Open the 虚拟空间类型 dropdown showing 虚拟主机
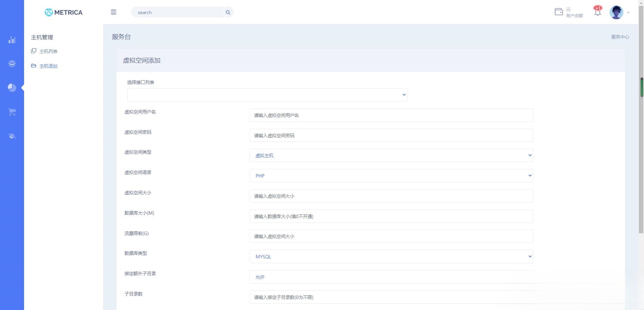The width and height of the screenshot is (644, 310). [391, 155]
